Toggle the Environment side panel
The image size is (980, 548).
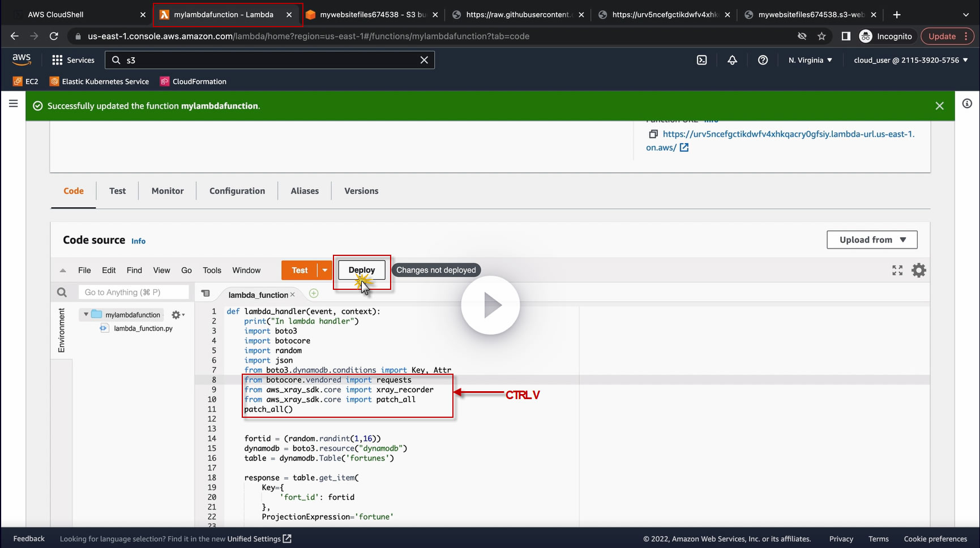[x=62, y=331]
